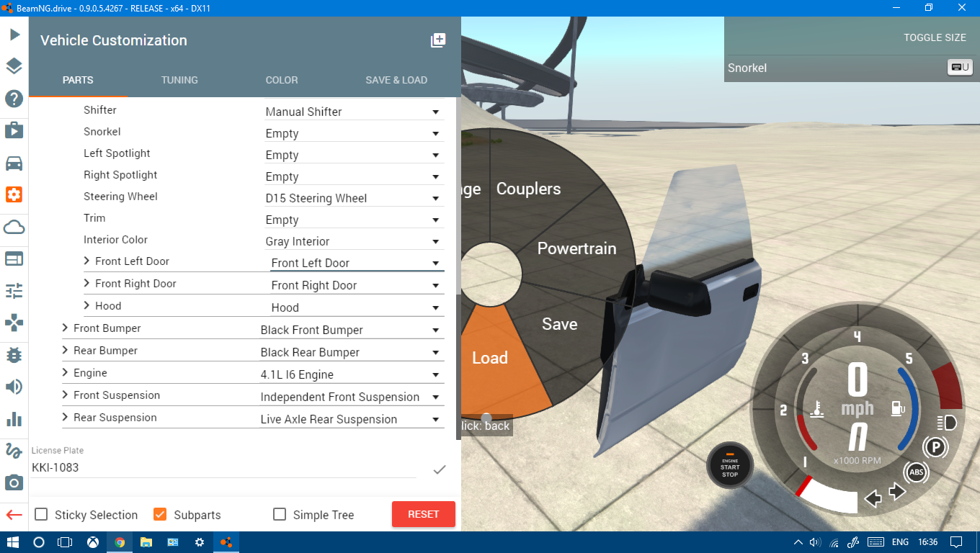Click the play icon in the left sidebar
This screenshot has height=553, width=980.
point(14,34)
